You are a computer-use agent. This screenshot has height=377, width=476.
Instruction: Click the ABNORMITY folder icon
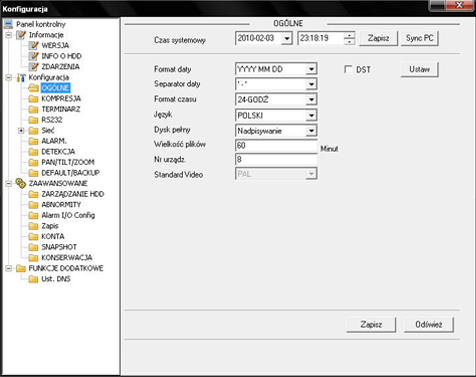[x=33, y=205]
